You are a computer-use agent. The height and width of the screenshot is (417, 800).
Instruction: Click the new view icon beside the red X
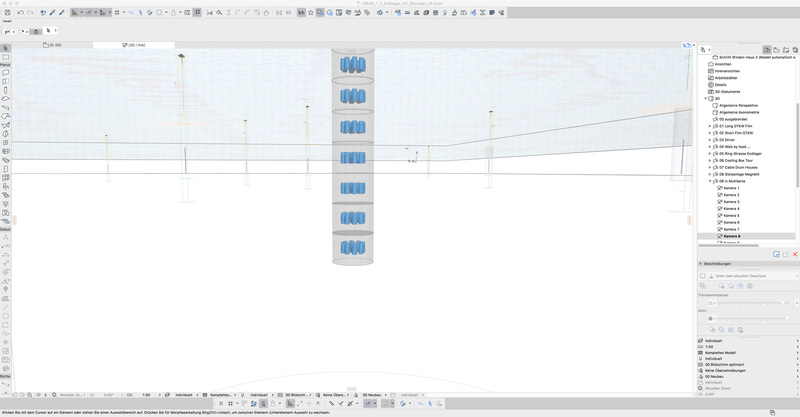pyautogui.click(x=786, y=254)
